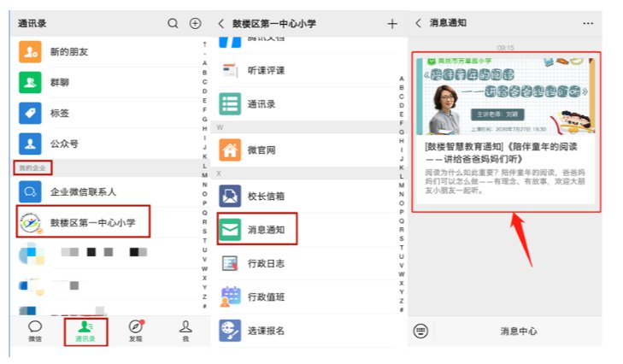Open the 陪伴童年的阅读 notification card

(506, 131)
